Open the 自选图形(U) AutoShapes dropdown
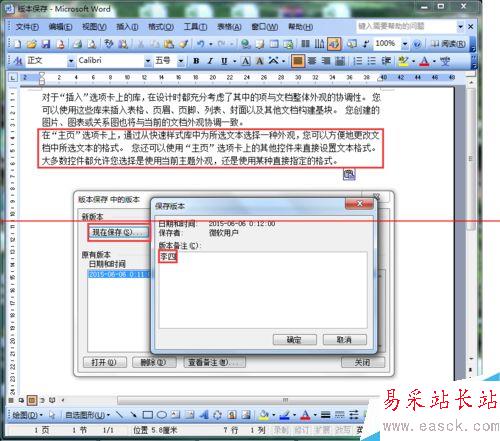Viewport: 500px width, 441px height. [87, 415]
